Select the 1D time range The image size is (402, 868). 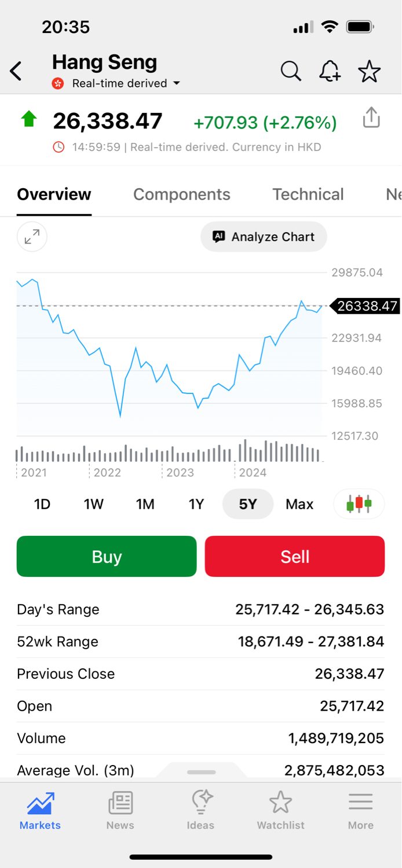(x=42, y=504)
